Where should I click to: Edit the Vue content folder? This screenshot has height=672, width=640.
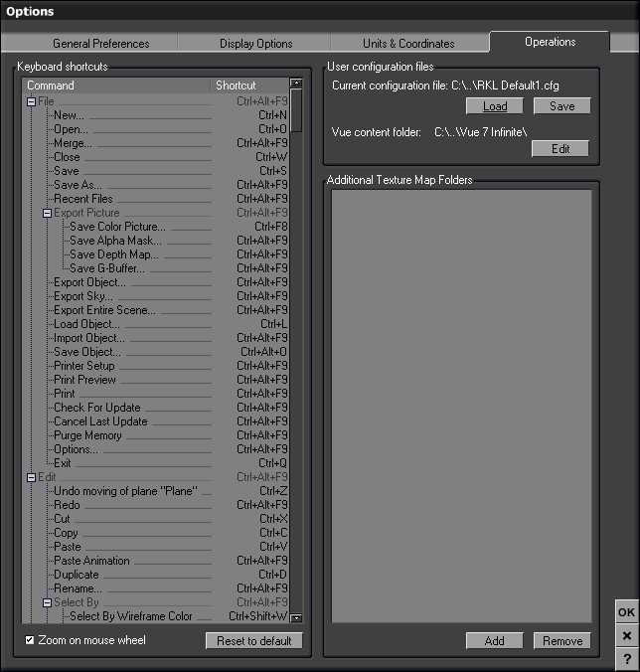pos(560,149)
